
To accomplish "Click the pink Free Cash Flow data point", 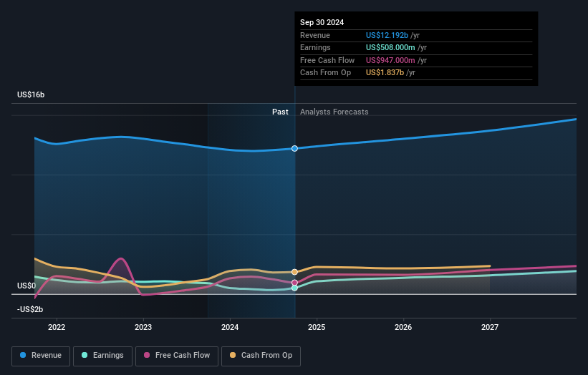I will coord(295,283).
